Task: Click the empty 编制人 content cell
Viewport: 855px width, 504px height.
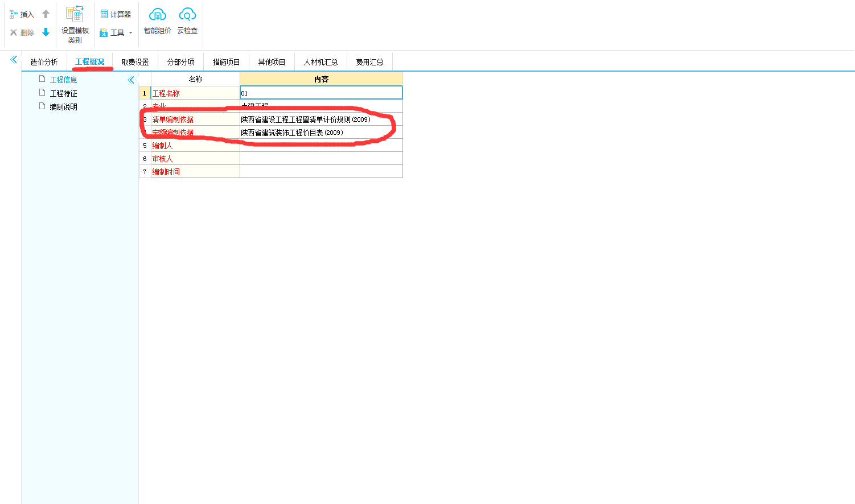Action: point(321,146)
